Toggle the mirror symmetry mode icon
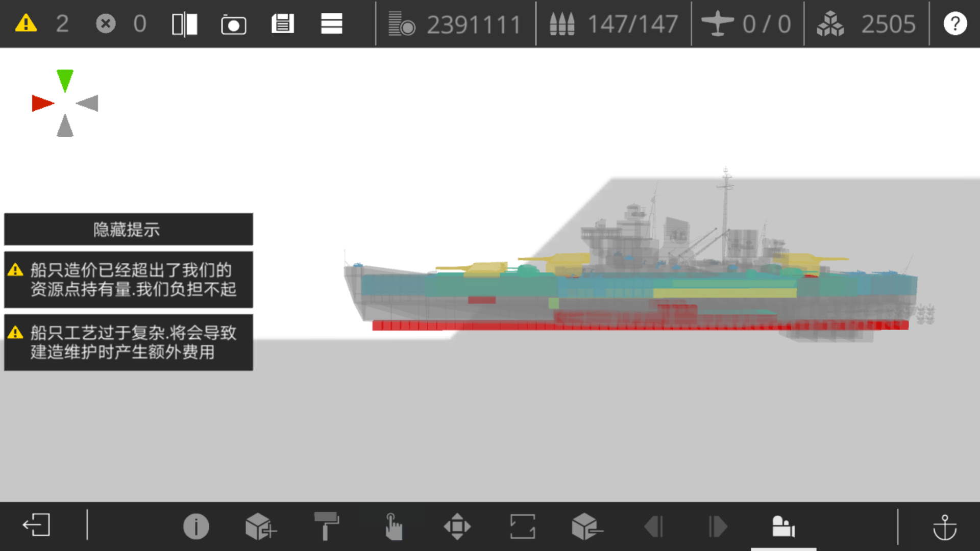Viewport: 980px width, 551px height. (x=185, y=24)
